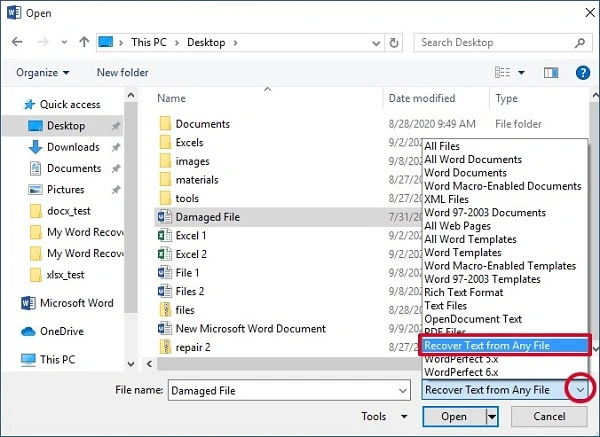Image resolution: width=600 pixels, height=437 pixels.
Task: Click the Back navigation arrow
Action: 17,42
